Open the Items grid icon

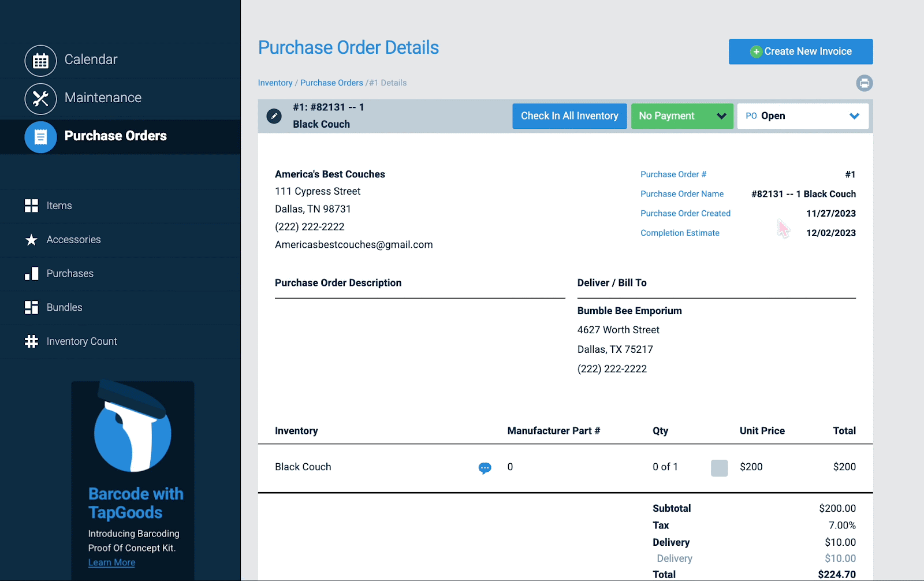pyautogui.click(x=31, y=206)
